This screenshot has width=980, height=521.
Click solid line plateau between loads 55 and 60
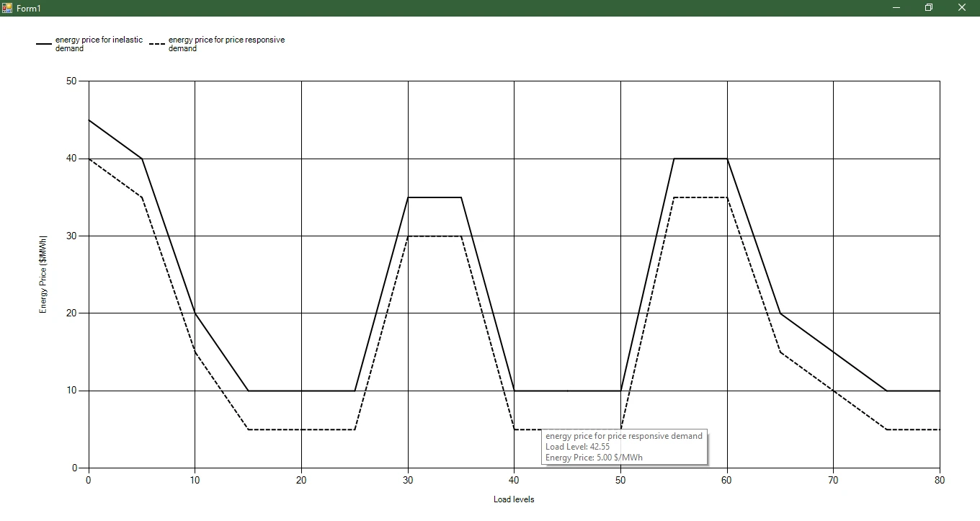coord(700,159)
